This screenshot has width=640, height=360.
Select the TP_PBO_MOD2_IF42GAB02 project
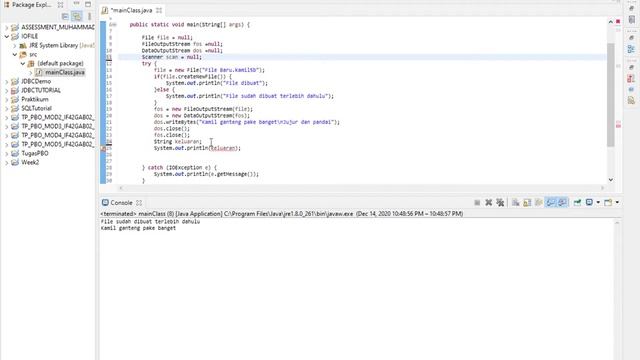point(58,117)
